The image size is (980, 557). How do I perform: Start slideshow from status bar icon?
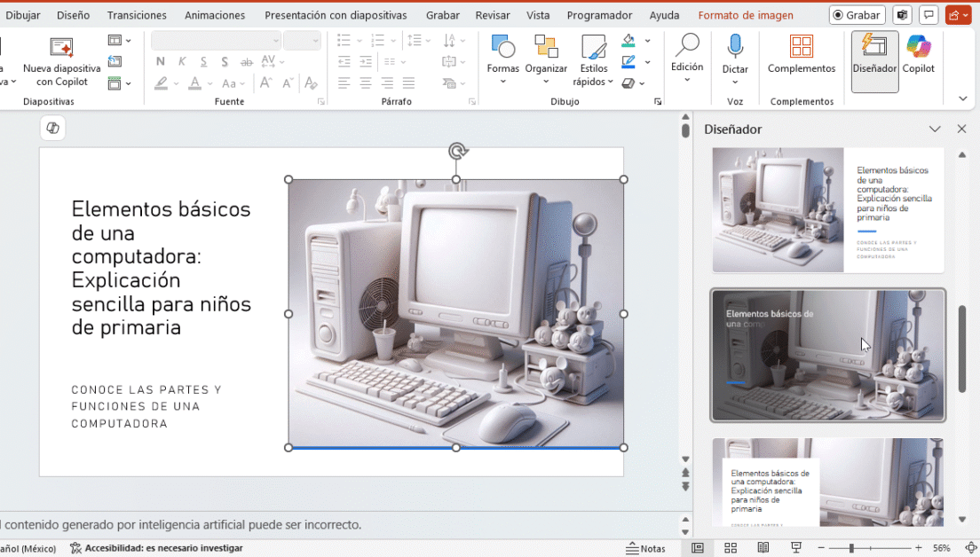pyautogui.click(x=796, y=548)
